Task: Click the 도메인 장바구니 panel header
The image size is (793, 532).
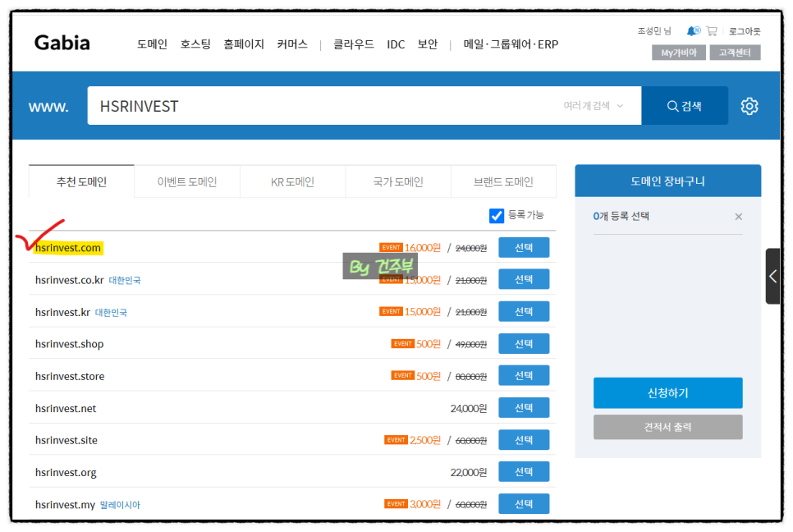Action: tap(667, 181)
